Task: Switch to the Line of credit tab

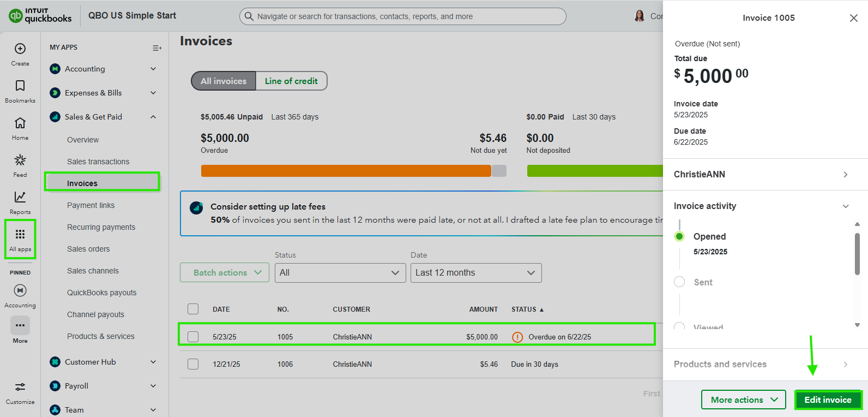Action: pos(291,81)
